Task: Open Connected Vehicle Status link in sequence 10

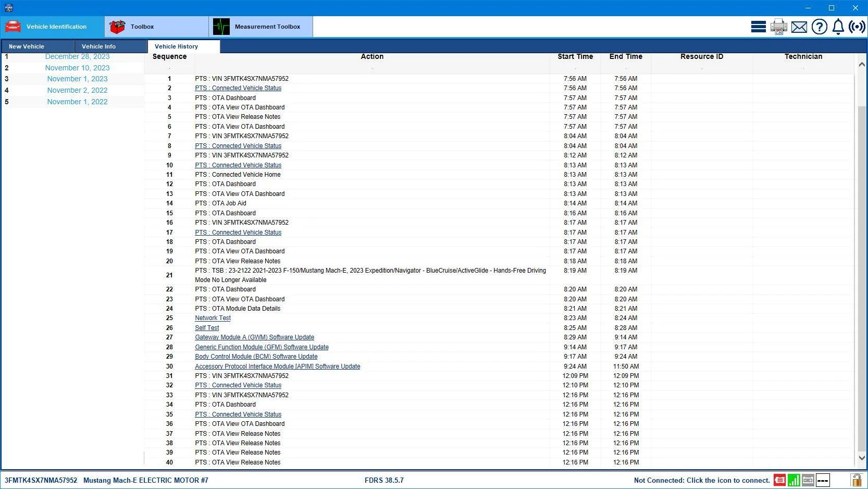Action: (238, 165)
